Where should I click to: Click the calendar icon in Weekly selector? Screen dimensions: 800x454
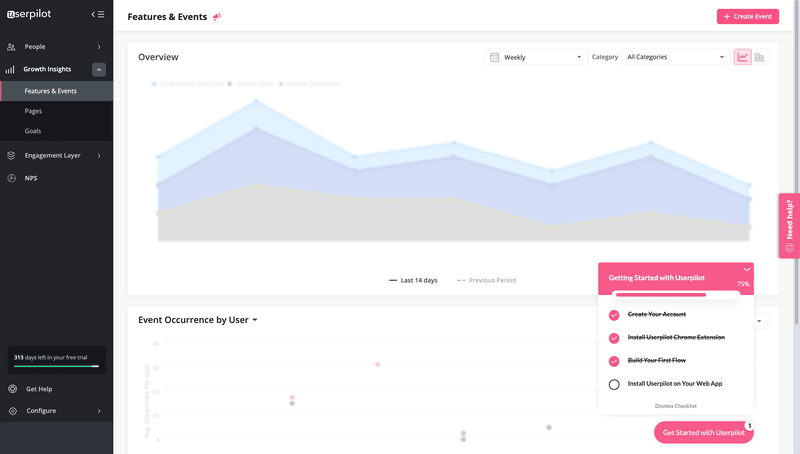pyautogui.click(x=494, y=57)
